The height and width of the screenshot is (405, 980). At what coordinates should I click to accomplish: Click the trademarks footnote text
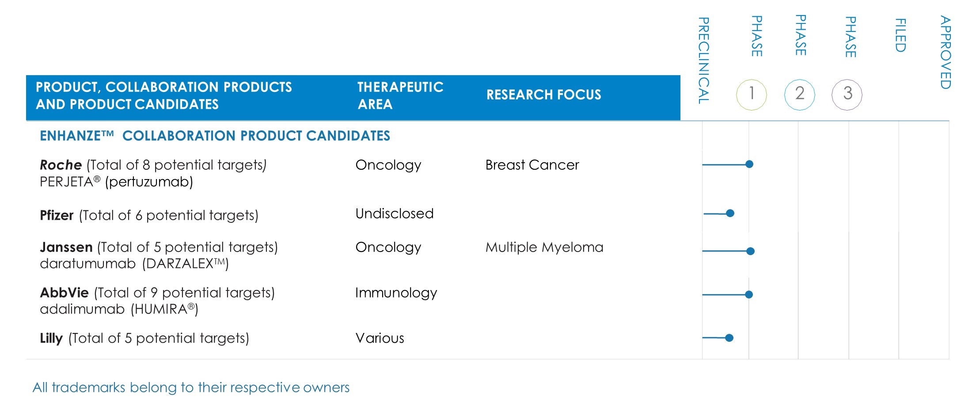191,387
